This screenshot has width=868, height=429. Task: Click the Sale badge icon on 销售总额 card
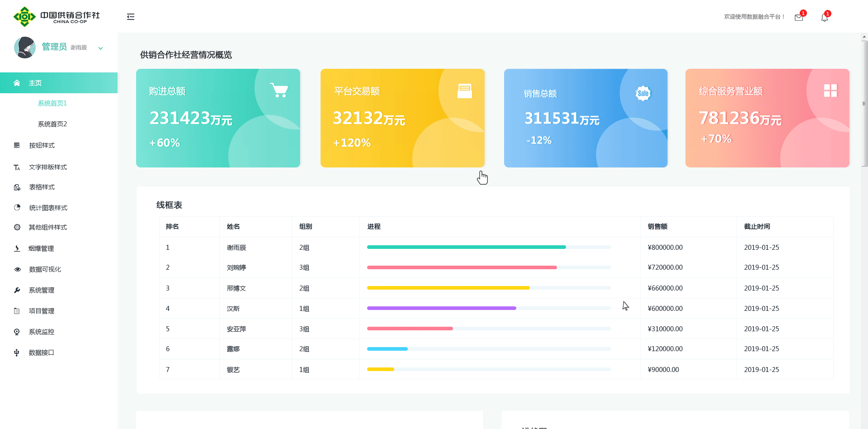tap(643, 94)
